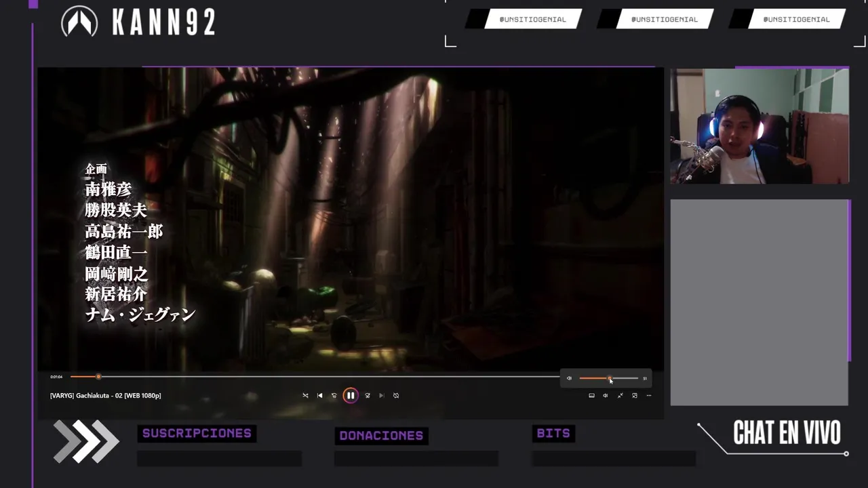Toggle shuffle in the media player
This screenshot has width=868, height=488.
click(305, 396)
